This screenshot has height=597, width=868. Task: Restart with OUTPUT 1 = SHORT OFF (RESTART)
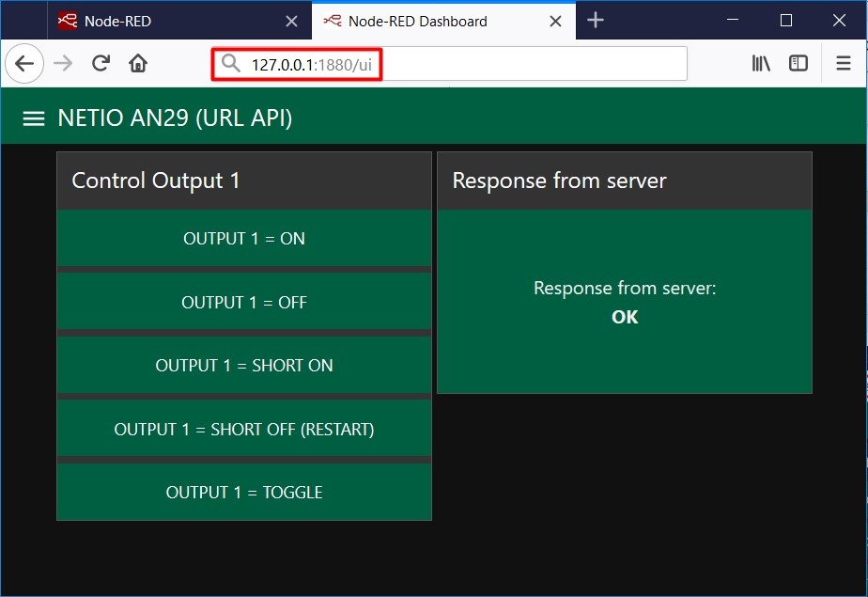[244, 429]
